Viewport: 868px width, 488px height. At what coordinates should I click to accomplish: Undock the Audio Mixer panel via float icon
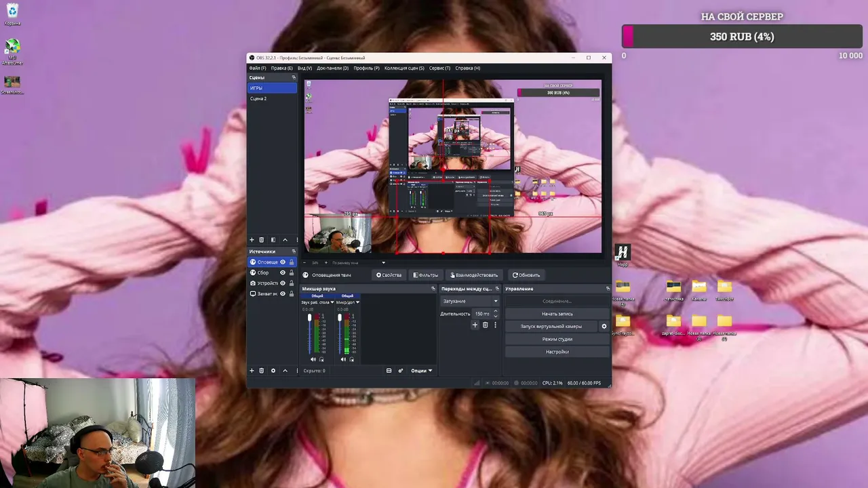tap(433, 289)
